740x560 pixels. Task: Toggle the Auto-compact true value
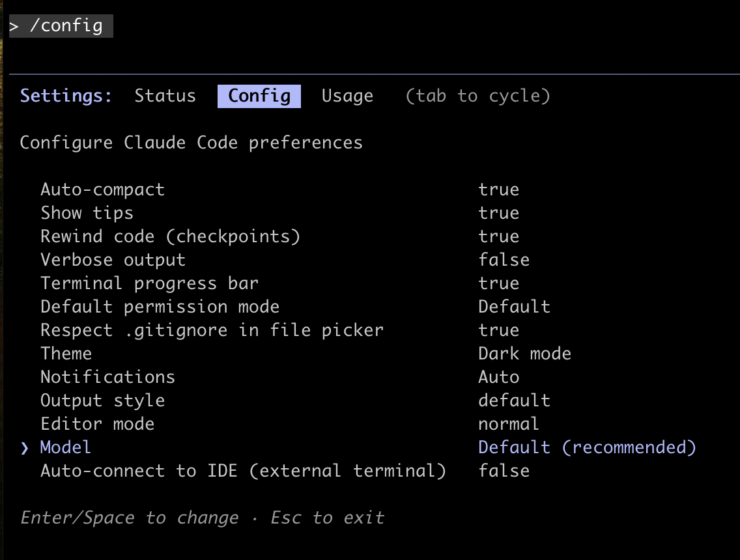498,189
